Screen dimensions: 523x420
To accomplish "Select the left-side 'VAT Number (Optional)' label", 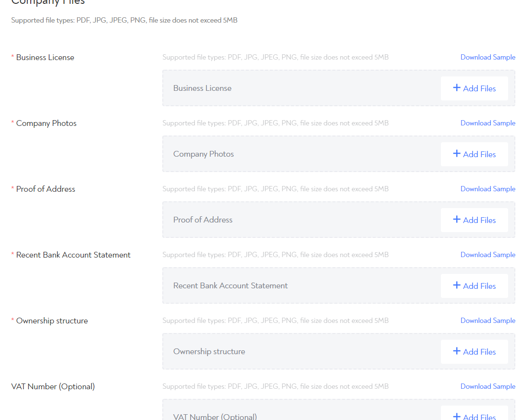I will (x=53, y=386).
